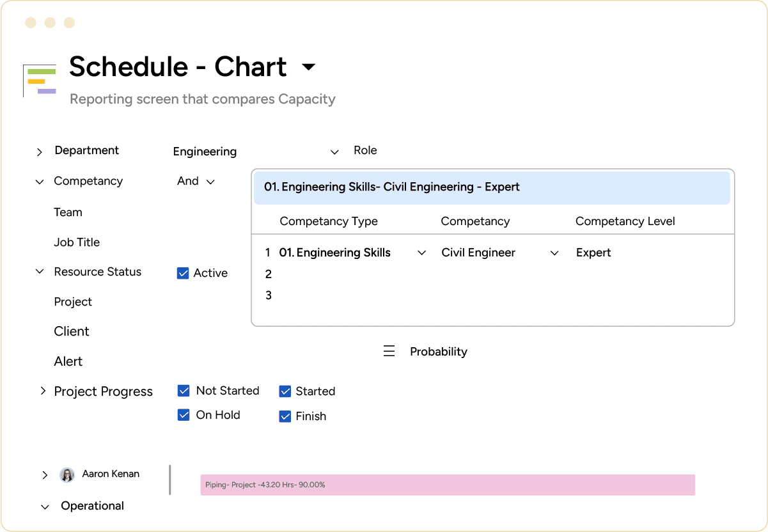The image size is (768, 532).
Task: Collapse the Resource Status section
Action: pyautogui.click(x=39, y=271)
